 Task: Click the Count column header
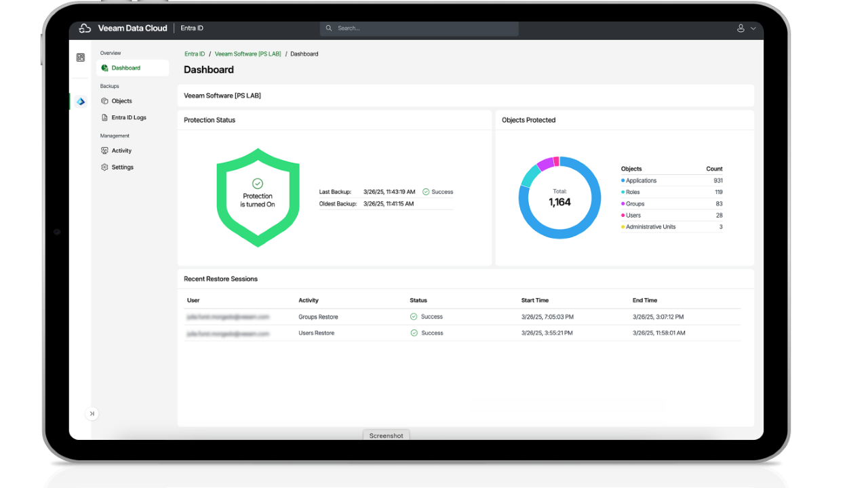point(715,169)
